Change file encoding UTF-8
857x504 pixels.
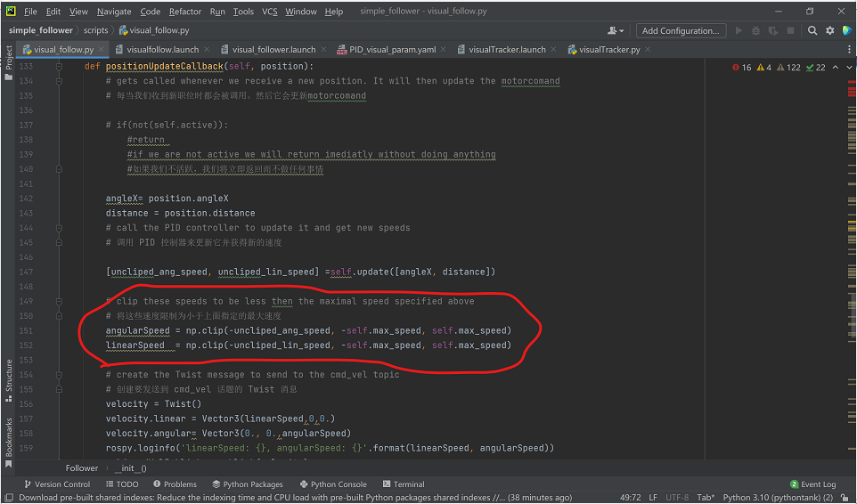(x=677, y=498)
